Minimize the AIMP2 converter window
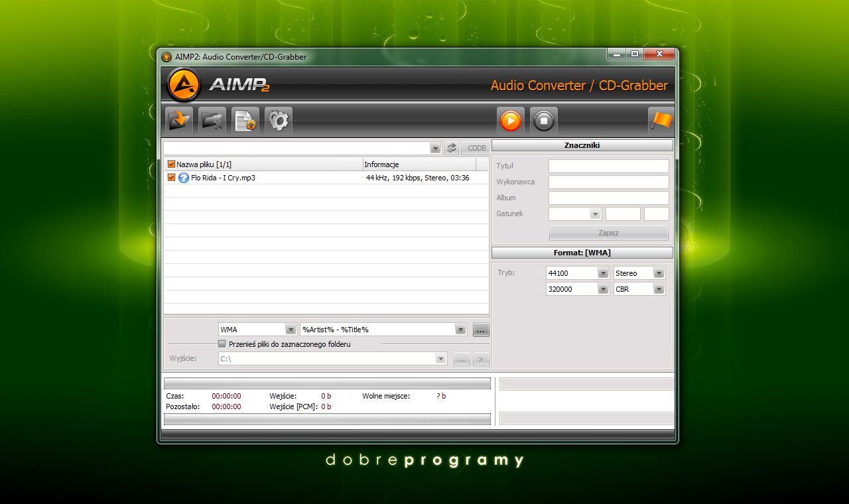Screen dimensions: 849x504 point(617,54)
